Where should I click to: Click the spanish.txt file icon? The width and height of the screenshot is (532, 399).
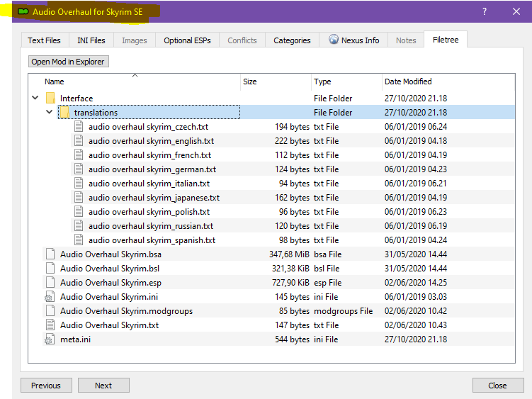(x=79, y=240)
